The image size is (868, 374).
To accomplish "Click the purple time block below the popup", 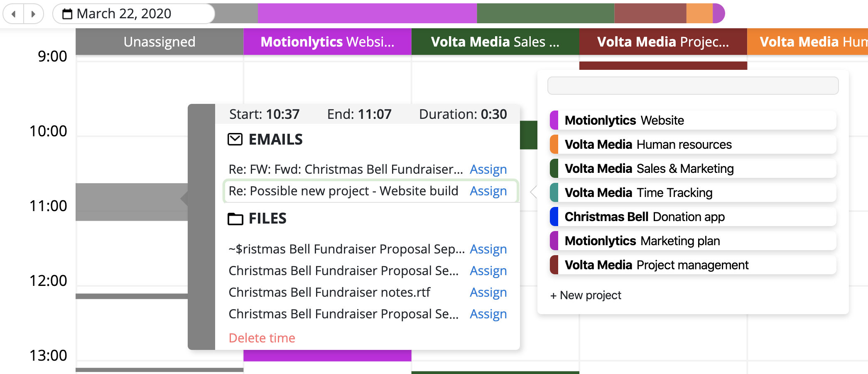I will tap(327, 355).
